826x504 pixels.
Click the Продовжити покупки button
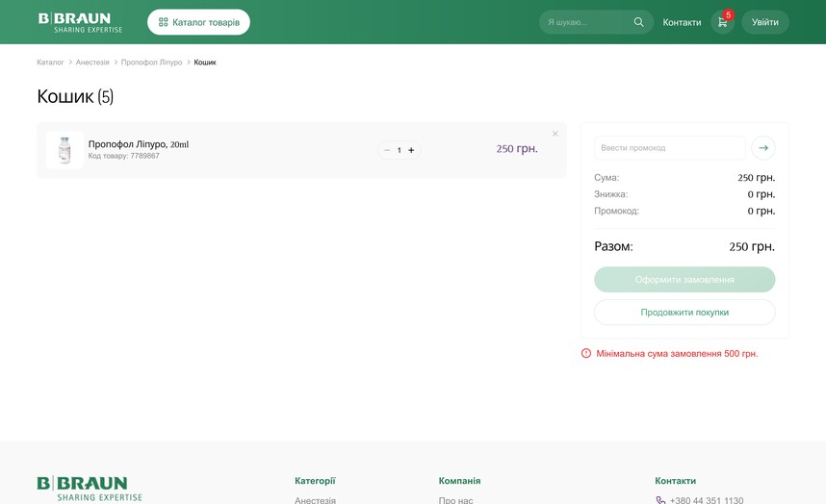pos(684,312)
